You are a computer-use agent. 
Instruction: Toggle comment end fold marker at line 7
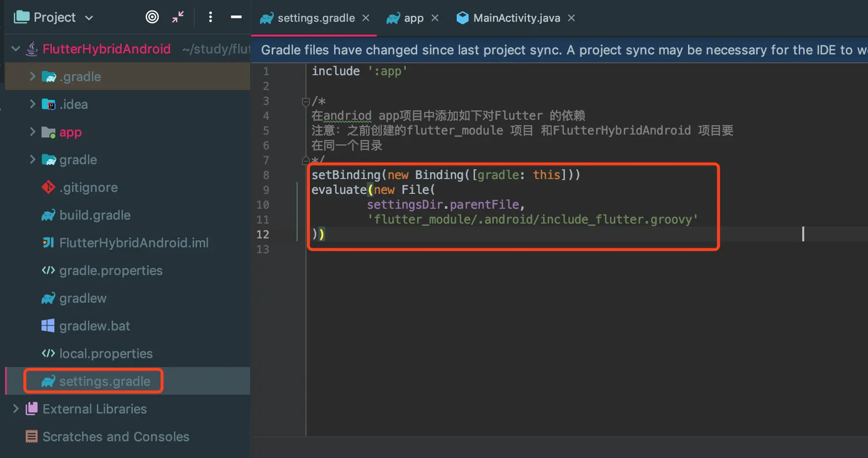point(305,160)
